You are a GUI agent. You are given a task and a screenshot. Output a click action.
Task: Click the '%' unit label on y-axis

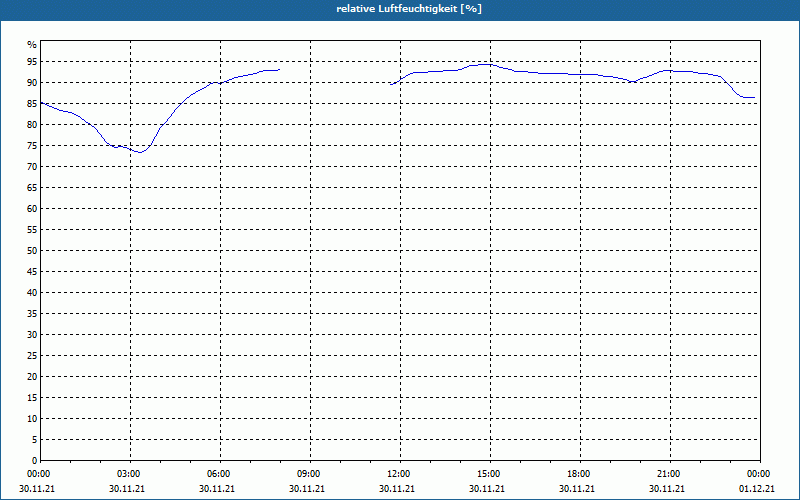point(32,44)
